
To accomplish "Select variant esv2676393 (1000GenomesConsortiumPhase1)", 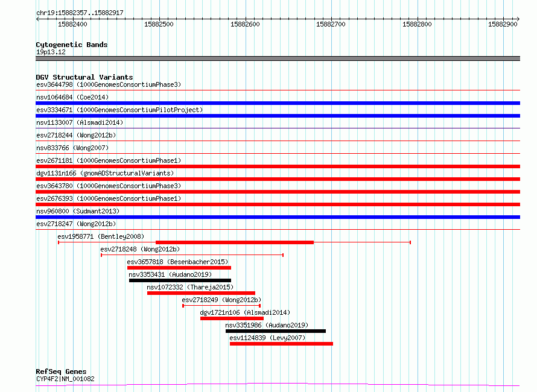I will pos(109,198).
